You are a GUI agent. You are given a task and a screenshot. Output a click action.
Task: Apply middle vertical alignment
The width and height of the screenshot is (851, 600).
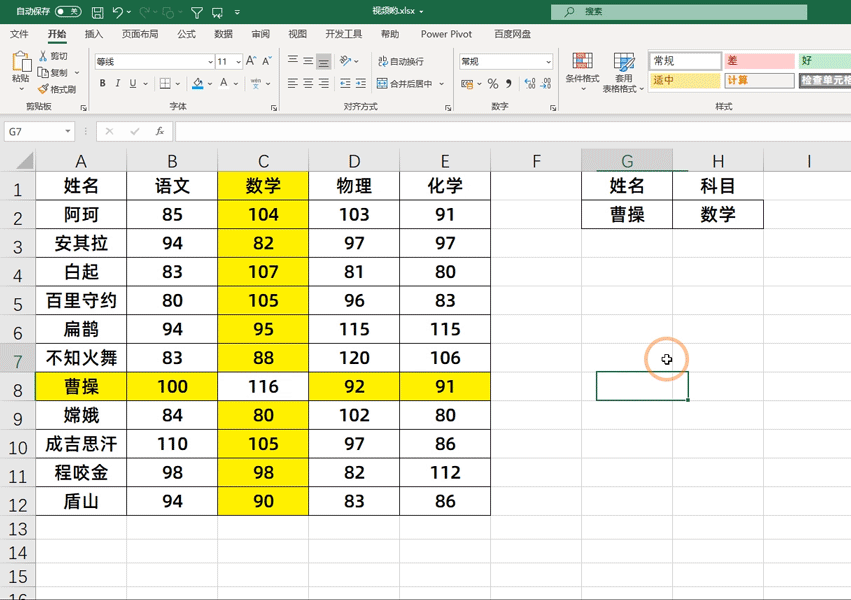pyautogui.click(x=308, y=61)
